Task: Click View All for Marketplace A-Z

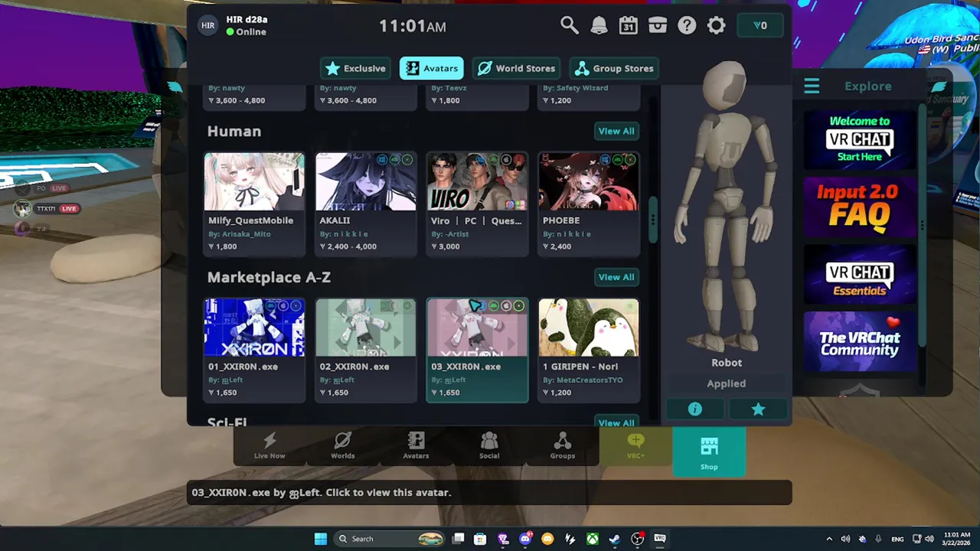Action: click(x=616, y=277)
